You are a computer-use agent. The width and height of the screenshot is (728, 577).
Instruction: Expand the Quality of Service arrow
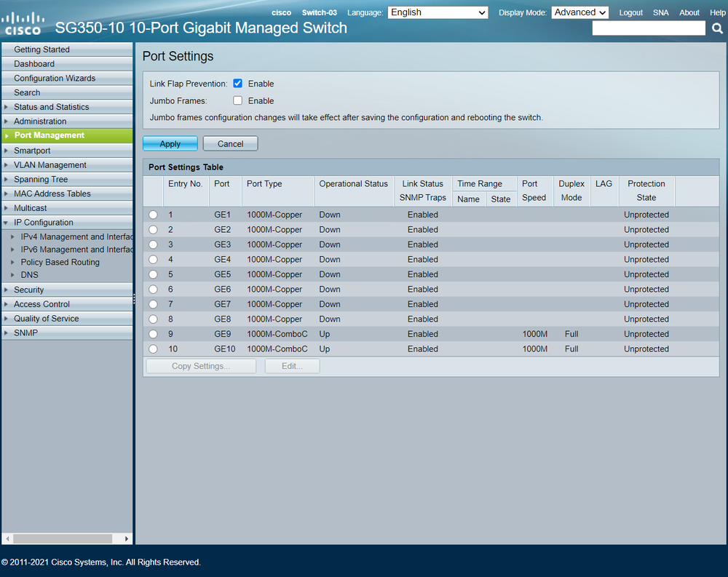pos(6,319)
